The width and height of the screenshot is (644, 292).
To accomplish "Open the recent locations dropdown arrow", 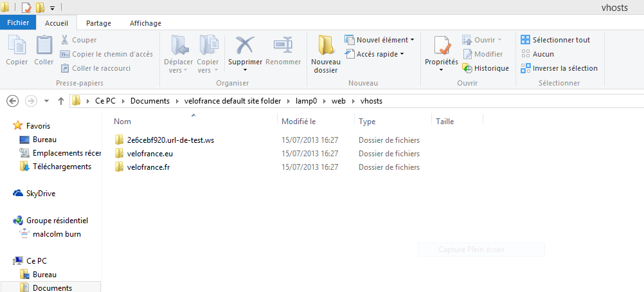I will pyautogui.click(x=46, y=101).
